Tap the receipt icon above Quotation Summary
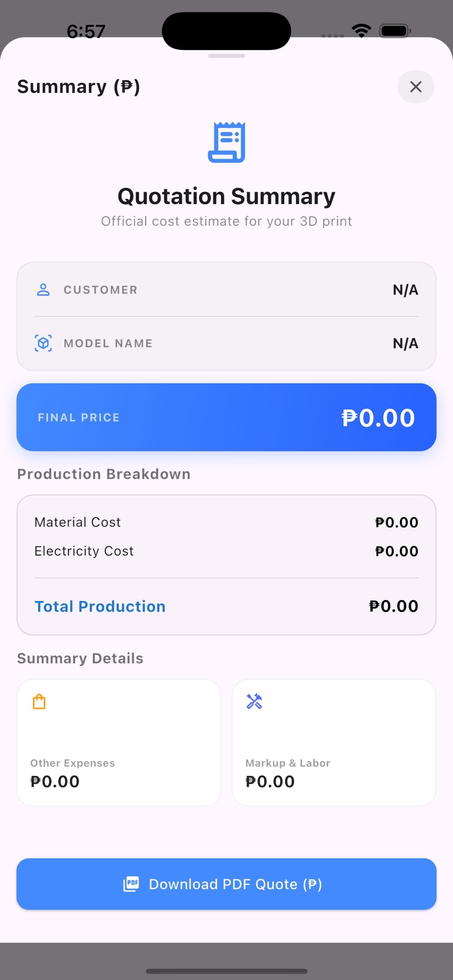This screenshot has width=453, height=980. [226, 142]
